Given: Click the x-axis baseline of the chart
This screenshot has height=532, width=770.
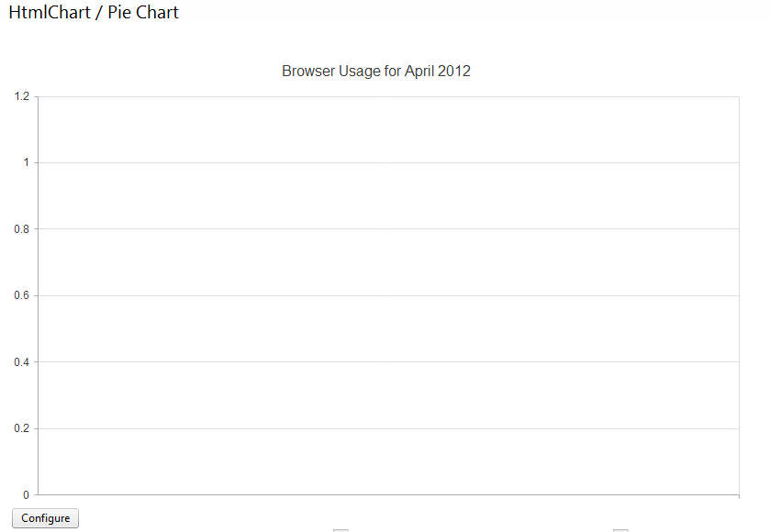Looking at the screenshot, I should 388,494.
